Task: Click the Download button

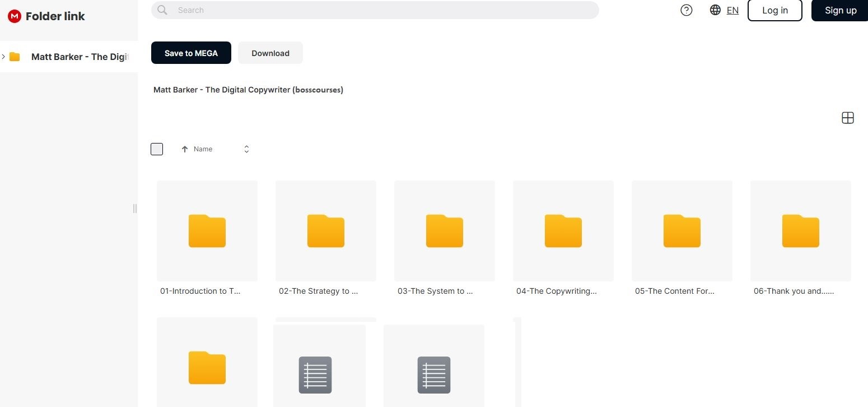Action: click(x=270, y=53)
